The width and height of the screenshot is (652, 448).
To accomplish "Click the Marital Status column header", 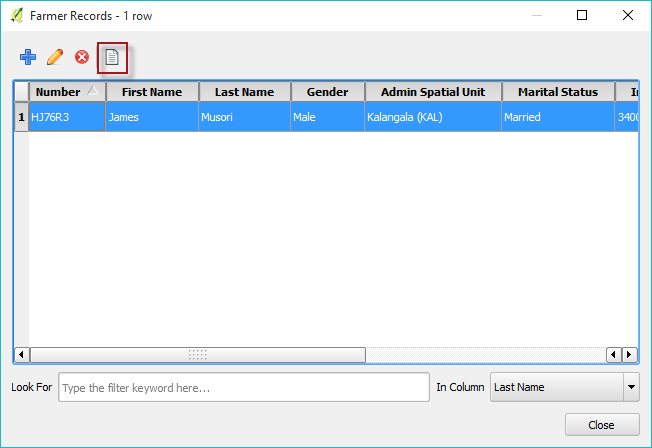I will coord(557,92).
